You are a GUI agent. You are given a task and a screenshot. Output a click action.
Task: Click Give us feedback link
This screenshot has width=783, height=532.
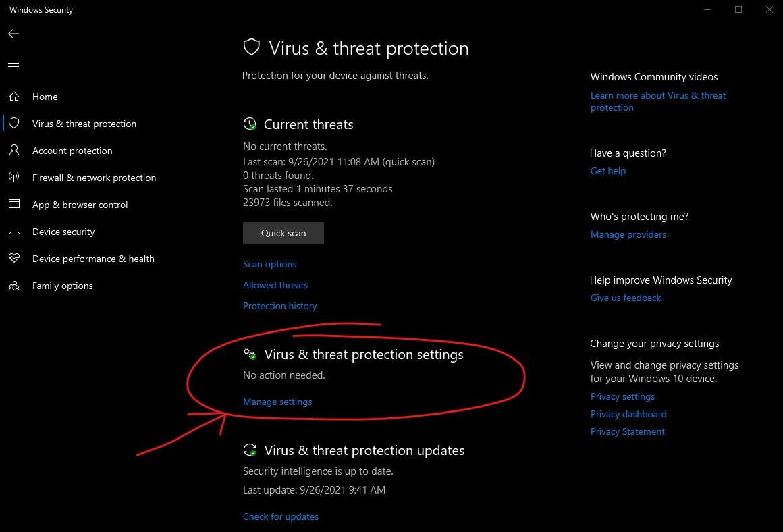(x=626, y=298)
